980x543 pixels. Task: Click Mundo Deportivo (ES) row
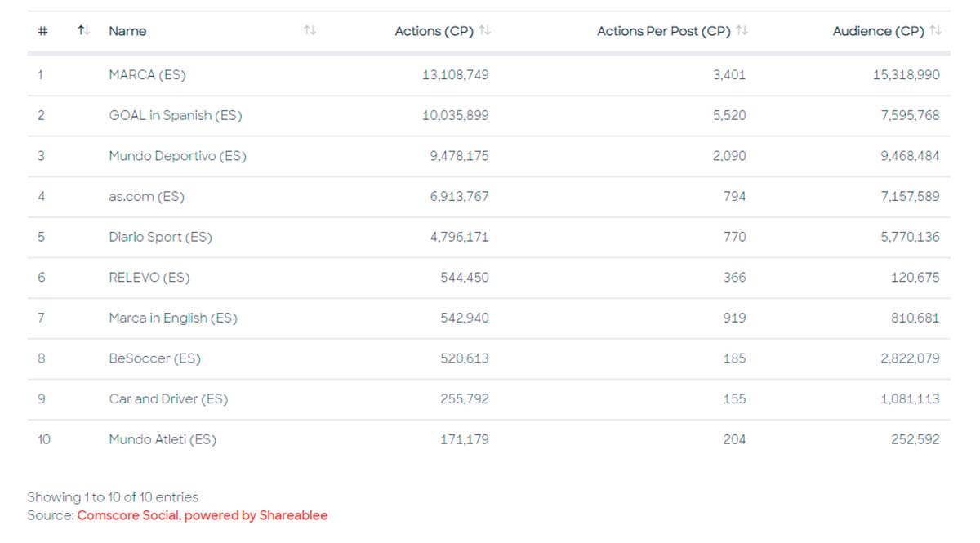coord(177,156)
